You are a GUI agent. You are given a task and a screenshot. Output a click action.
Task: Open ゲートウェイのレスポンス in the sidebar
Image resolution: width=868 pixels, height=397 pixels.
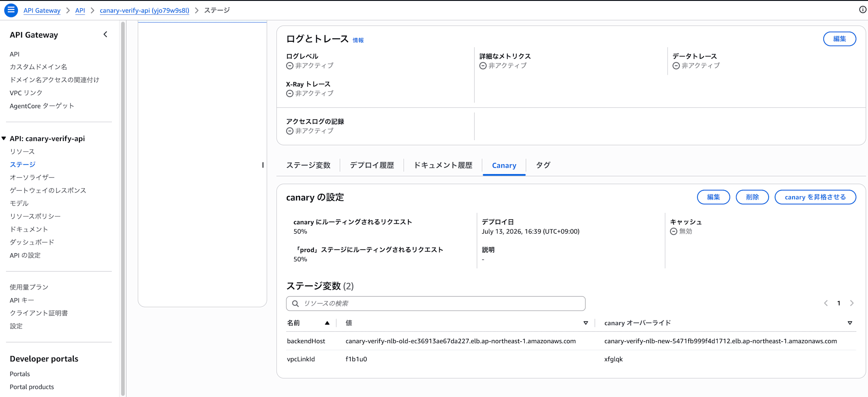click(x=48, y=191)
